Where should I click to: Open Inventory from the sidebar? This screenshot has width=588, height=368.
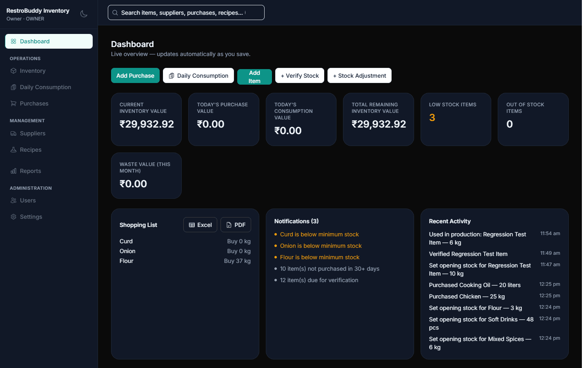tap(49, 71)
